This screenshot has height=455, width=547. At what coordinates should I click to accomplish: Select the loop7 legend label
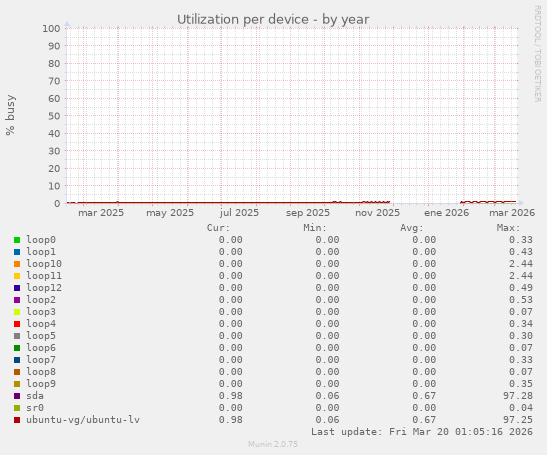pyautogui.click(x=41, y=359)
